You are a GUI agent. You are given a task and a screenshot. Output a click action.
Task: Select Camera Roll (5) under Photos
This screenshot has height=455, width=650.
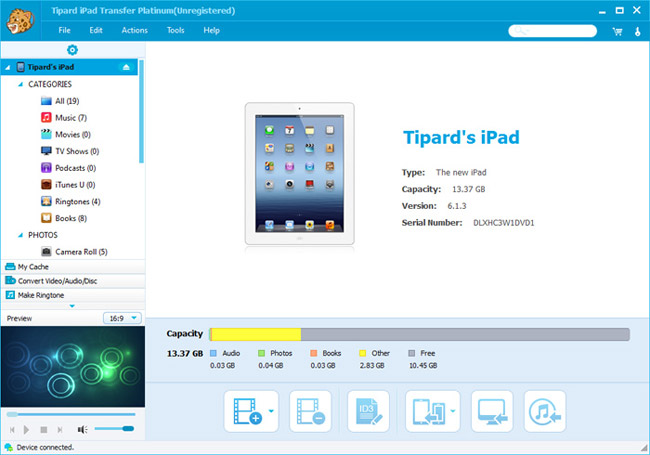pyautogui.click(x=74, y=252)
